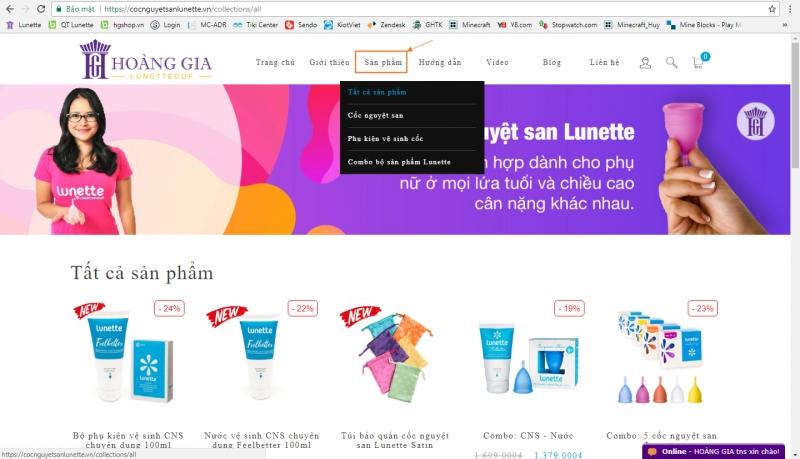Bookmark page with the star icon
This screenshot has width=800, height=459.
tap(772, 9)
